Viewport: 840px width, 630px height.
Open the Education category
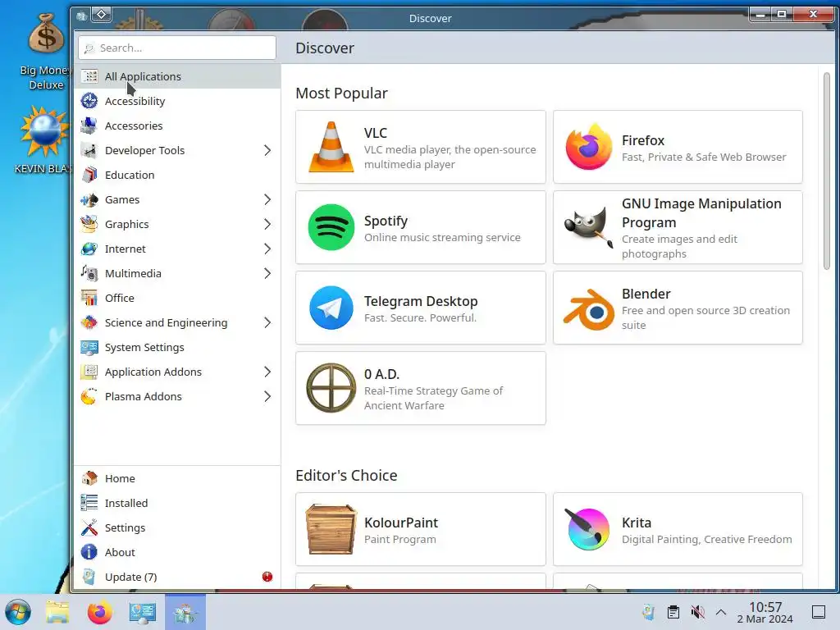[177, 175]
